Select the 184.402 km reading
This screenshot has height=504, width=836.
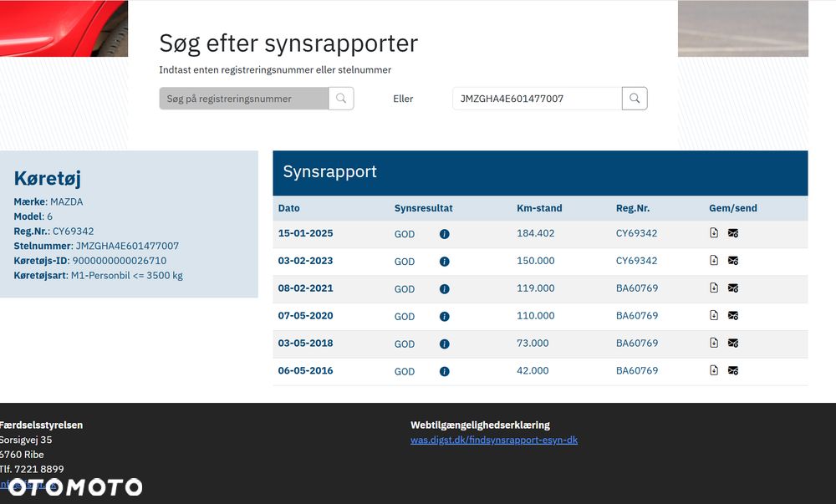(535, 233)
